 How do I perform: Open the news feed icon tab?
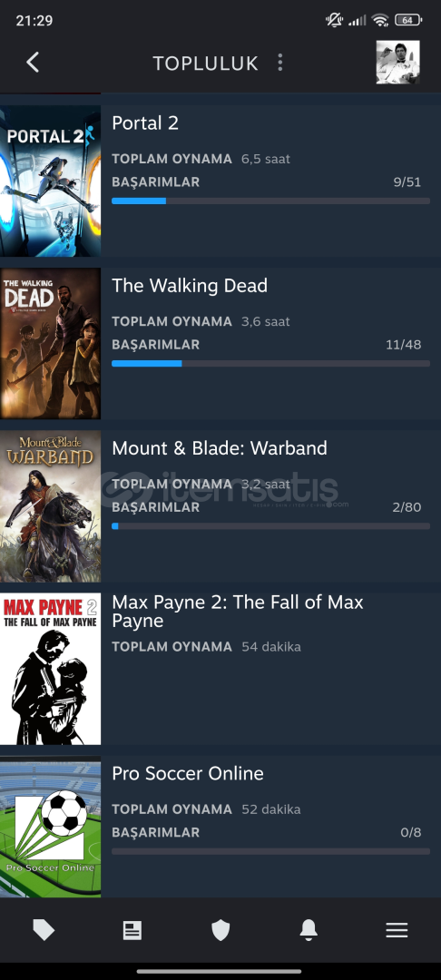pos(132,930)
